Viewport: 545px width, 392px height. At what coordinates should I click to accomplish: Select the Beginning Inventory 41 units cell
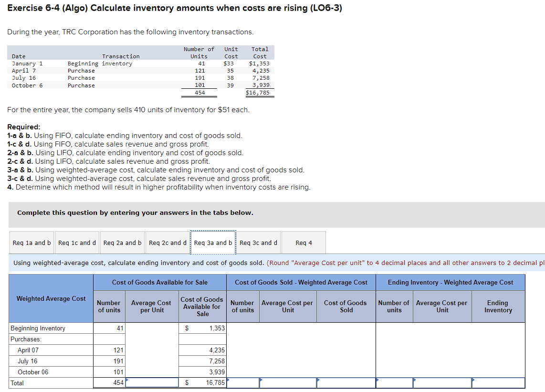pyautogui.click(x=109, y=328)
